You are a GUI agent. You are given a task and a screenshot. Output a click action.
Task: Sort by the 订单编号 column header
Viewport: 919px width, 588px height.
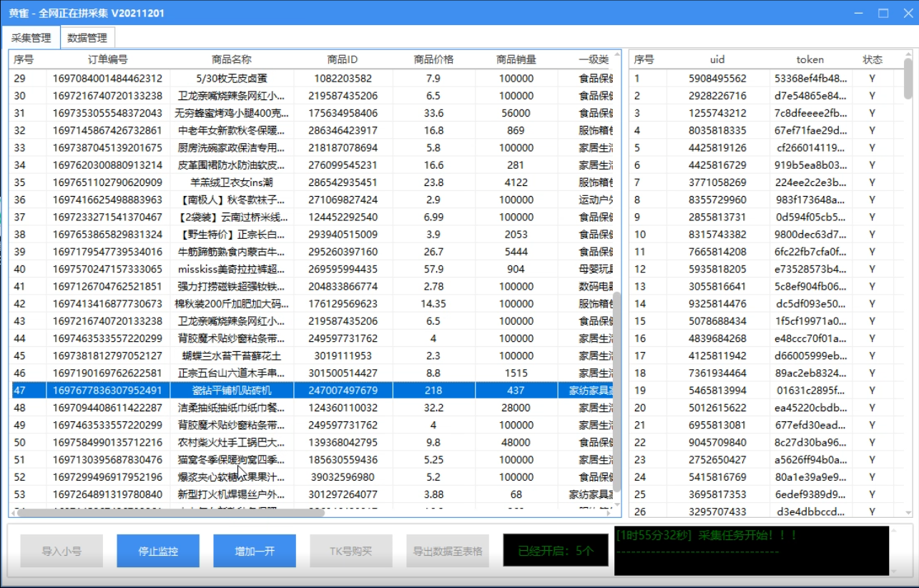coord(108,59)
